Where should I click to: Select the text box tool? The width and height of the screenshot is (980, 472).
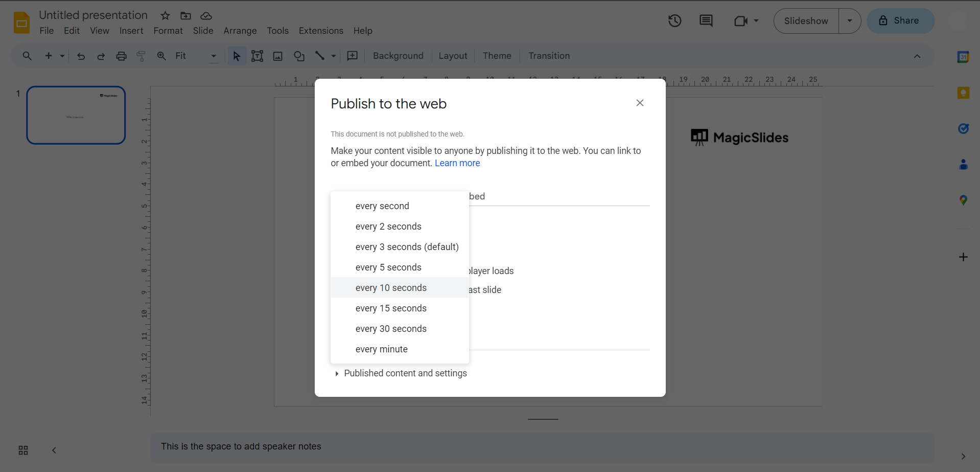click(257, 56)
